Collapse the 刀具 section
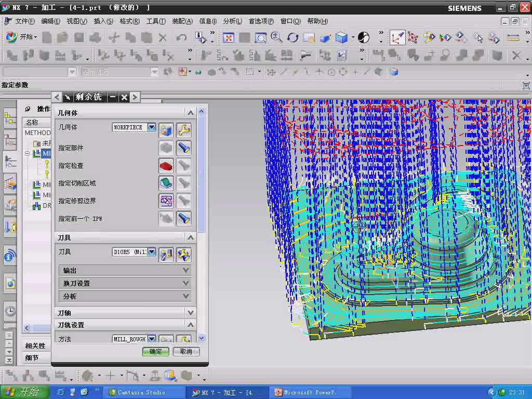Image resolution: width=532 pixels, height=399 pixels. coord(190,237)
